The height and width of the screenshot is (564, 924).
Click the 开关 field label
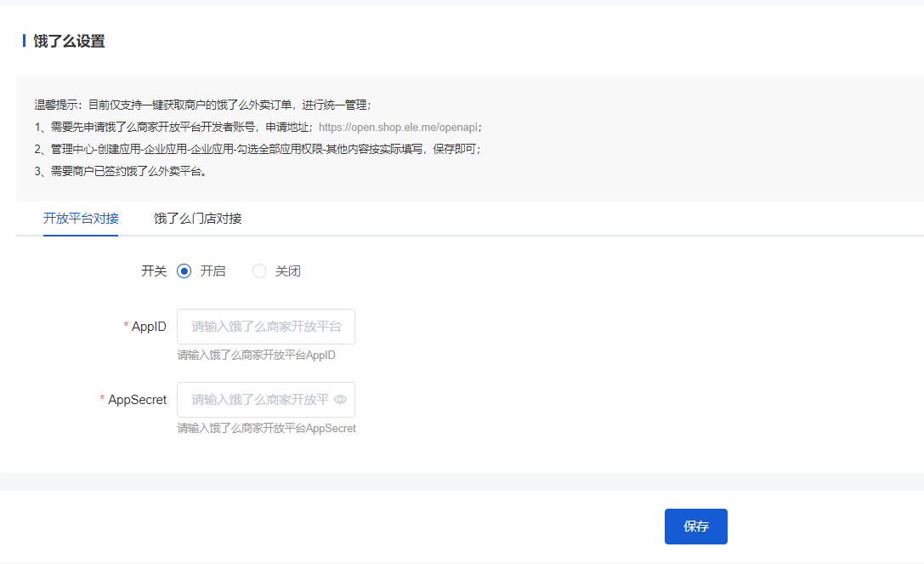(x=154, y=271)
